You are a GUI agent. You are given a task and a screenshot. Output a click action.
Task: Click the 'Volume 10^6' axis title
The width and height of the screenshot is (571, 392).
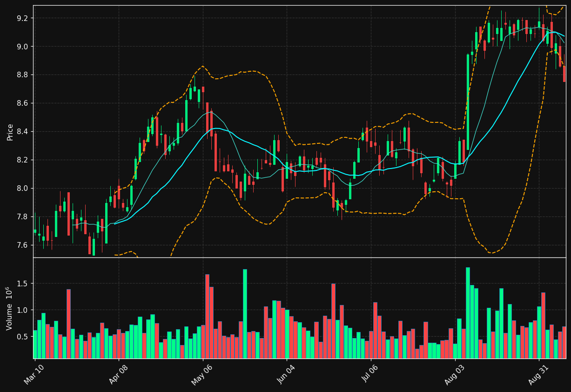pos(9,308)
